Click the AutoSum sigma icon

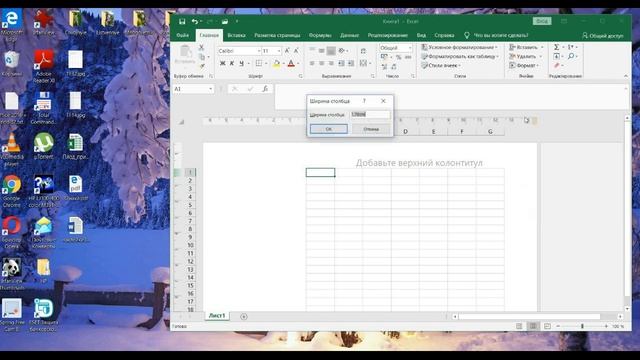click(556, 47)
